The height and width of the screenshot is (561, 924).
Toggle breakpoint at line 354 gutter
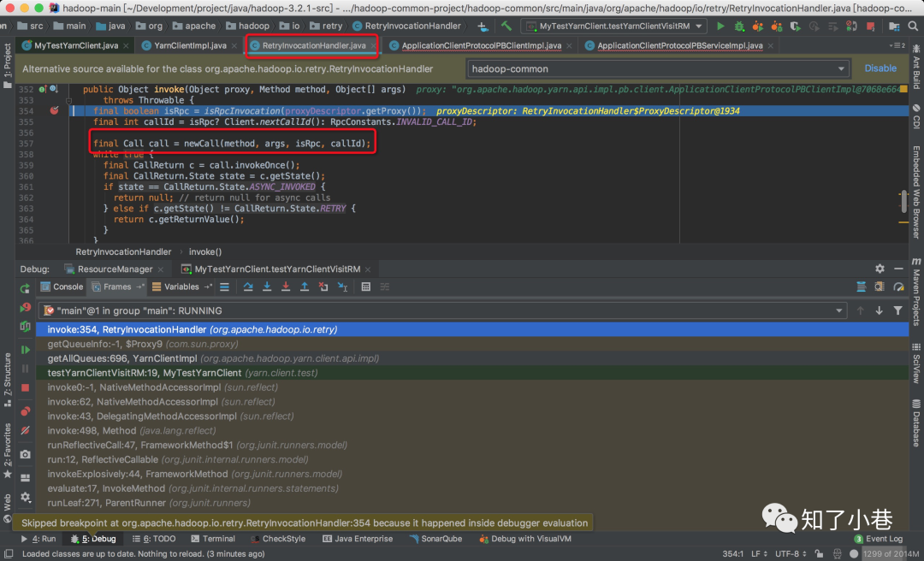click(54, 111)
